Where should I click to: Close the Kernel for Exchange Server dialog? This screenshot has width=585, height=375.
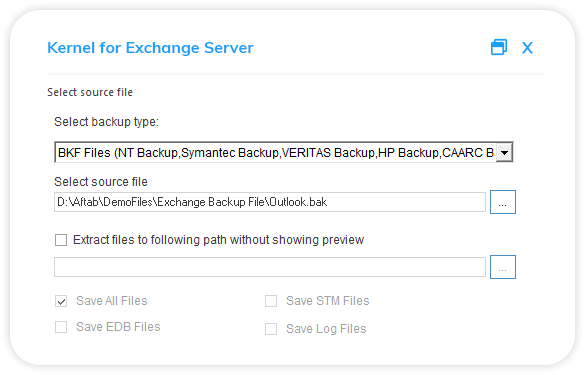click(x=527, y=48)
